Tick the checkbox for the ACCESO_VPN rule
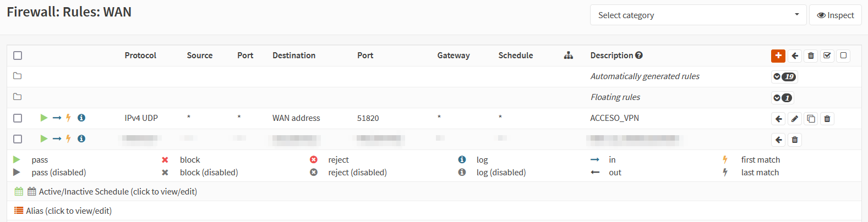The image size is (868, 222). coord(18,118)
